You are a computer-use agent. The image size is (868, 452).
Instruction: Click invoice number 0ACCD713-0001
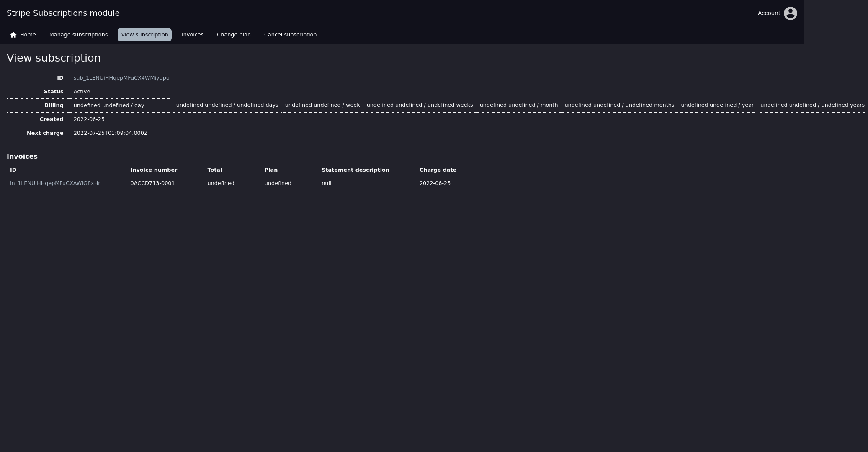pyautogui.click(x=152, y=183)
